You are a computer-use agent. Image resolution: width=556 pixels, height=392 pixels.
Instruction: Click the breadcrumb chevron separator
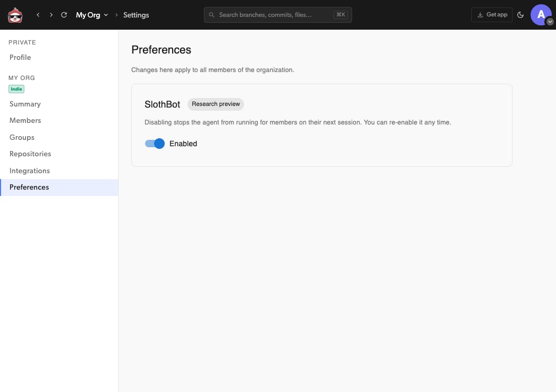[x=116, y=15]
